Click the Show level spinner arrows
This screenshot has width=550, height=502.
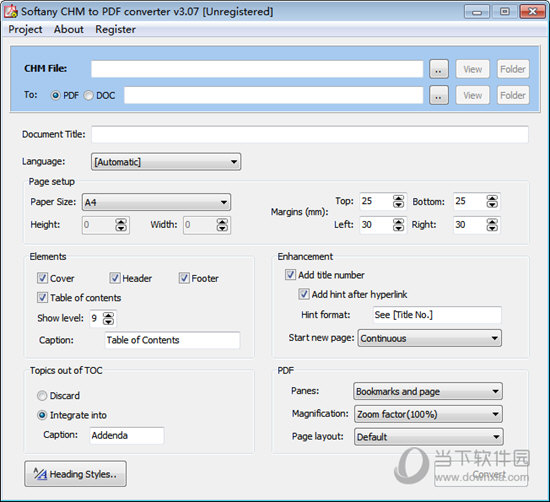108,319
